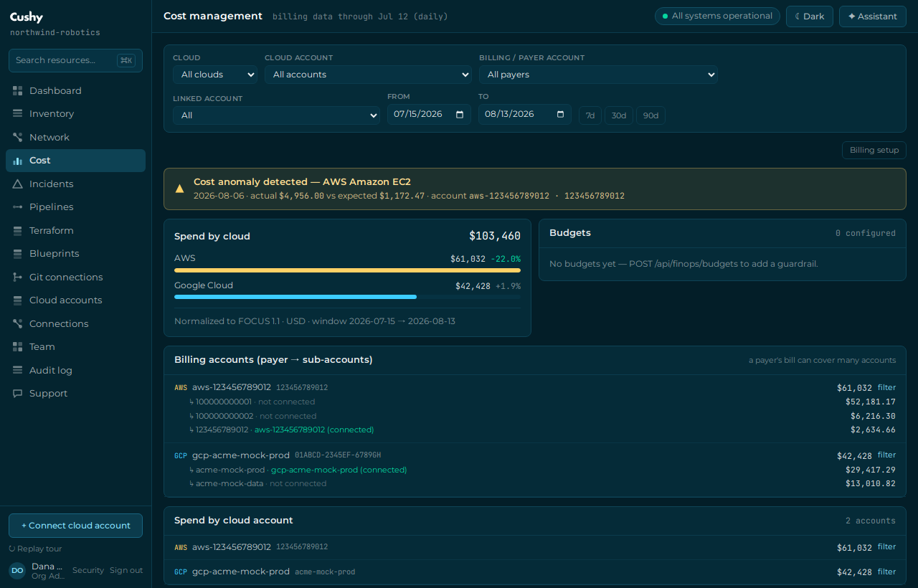Select the 90d date range preset
Screen dimensions: 918x588
point(650,115)
